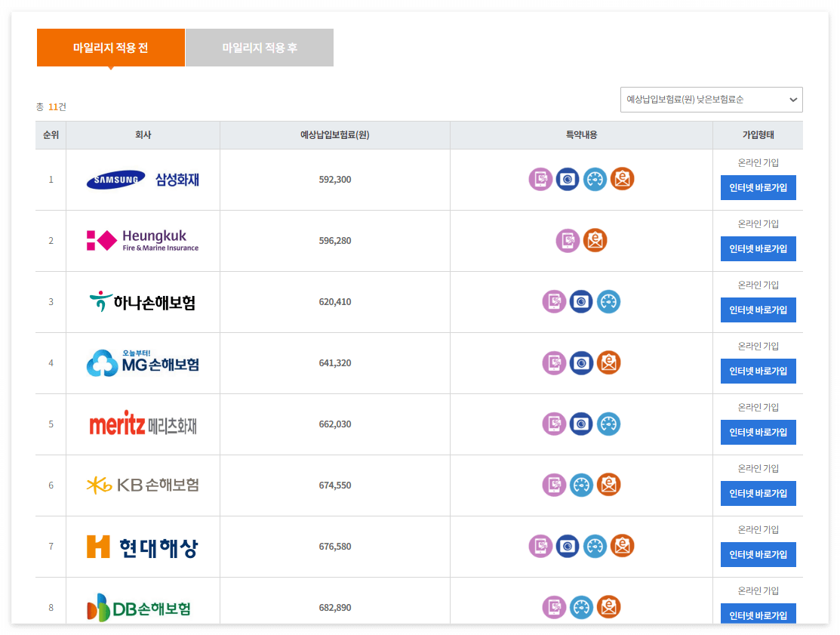Click 현대해상 row orange e-mail envelope icon
Screen dimensions: 840x635
click(623, 546)
